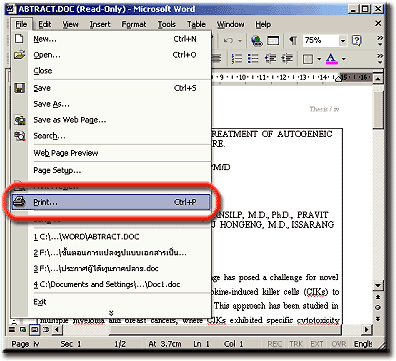Click the Microsoft Word Help icon
Image resolution: width=396 pixels, height=361 pixels.
[357, 41]
